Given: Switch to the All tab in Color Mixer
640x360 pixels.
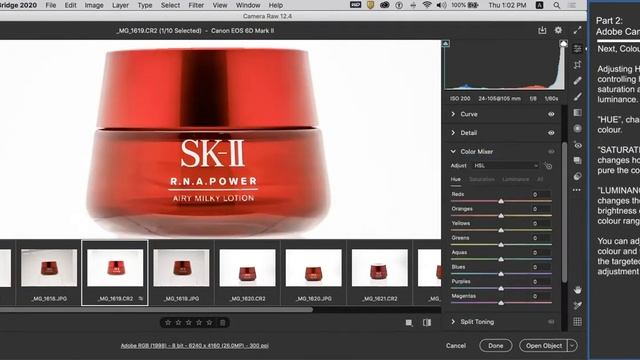Looking at the screenshot, I should 540,180.
